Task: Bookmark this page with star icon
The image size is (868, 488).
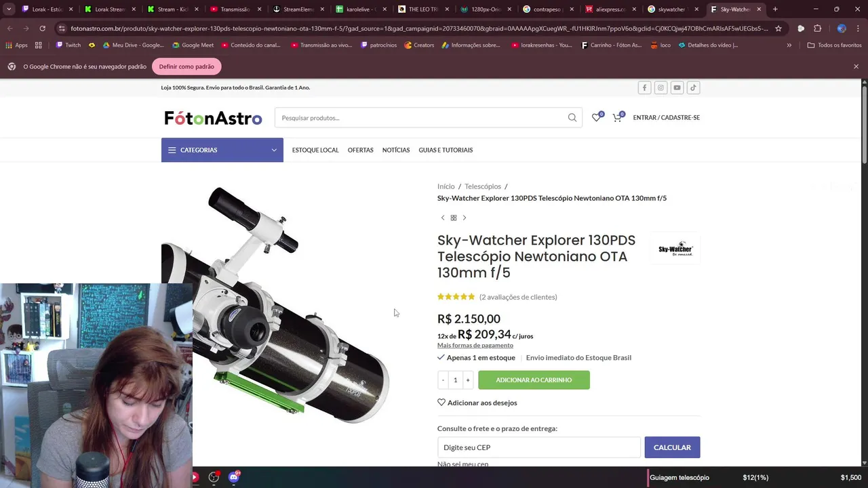Action: (778, 28)
